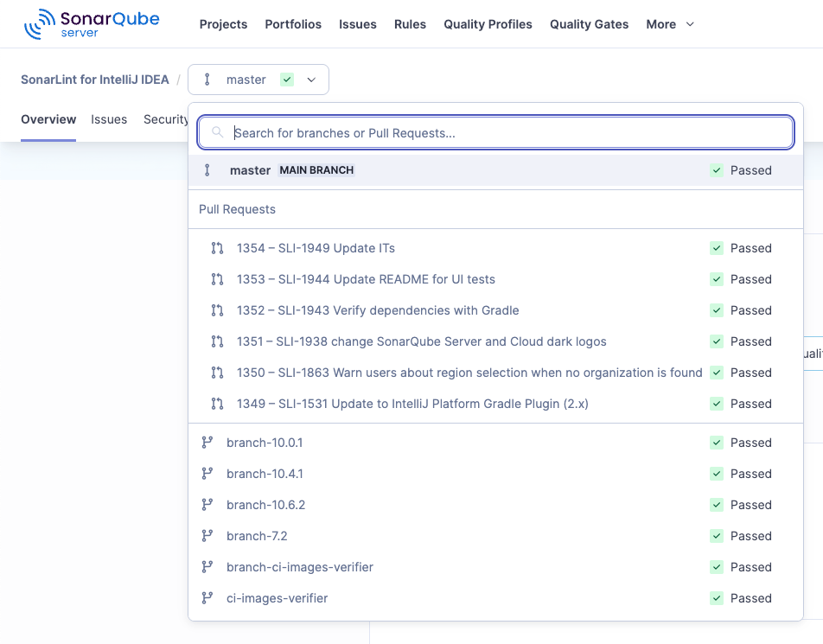Click the green checkmark beside master's Passed status
Viewport: 823px width, 644px height.
[x=717, y=170]
